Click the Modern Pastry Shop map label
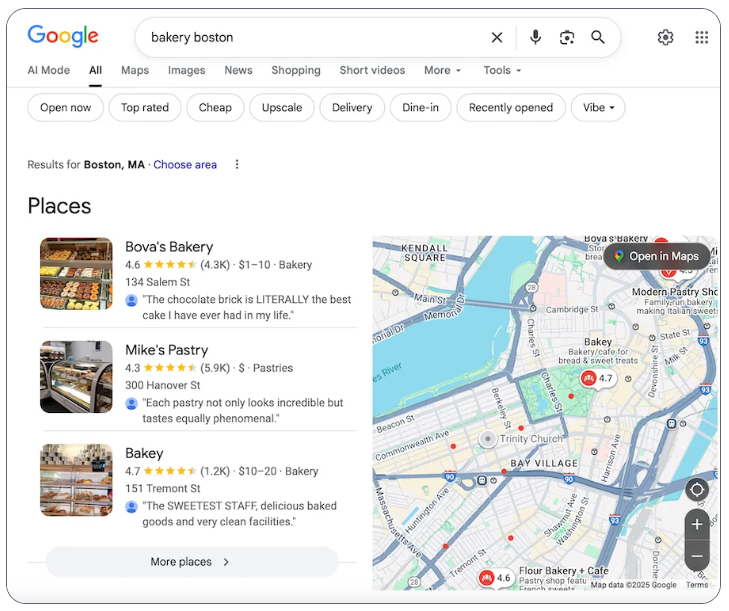Viewport: 729px width, 611px height. (x=675, y=292)
